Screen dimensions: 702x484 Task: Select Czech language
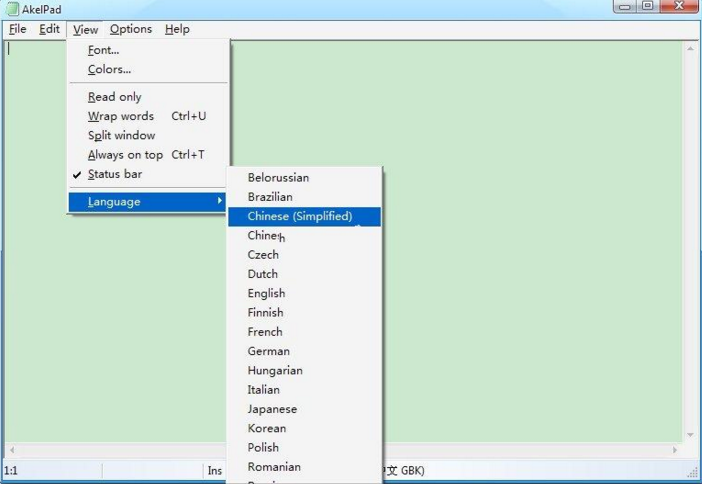304,255
